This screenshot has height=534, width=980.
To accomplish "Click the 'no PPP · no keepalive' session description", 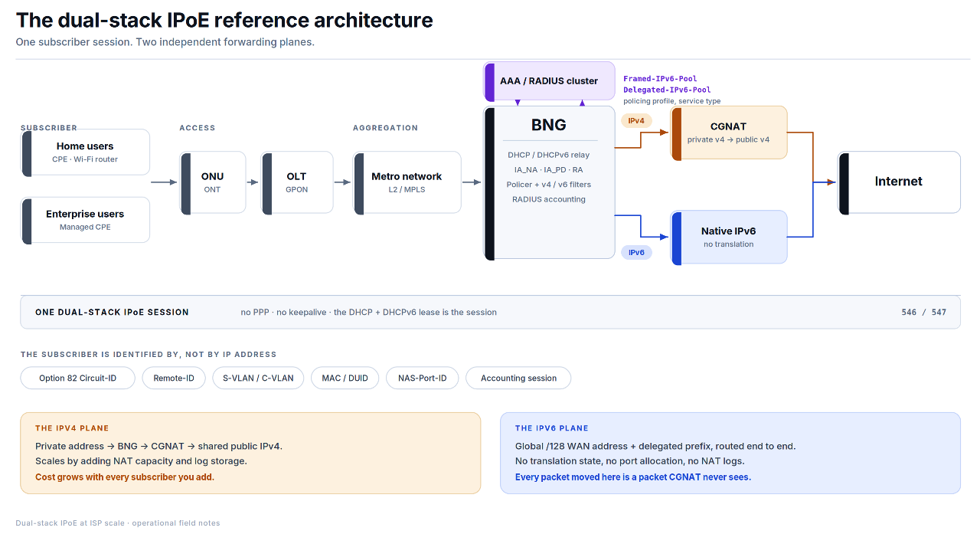I will click(368, 313).
